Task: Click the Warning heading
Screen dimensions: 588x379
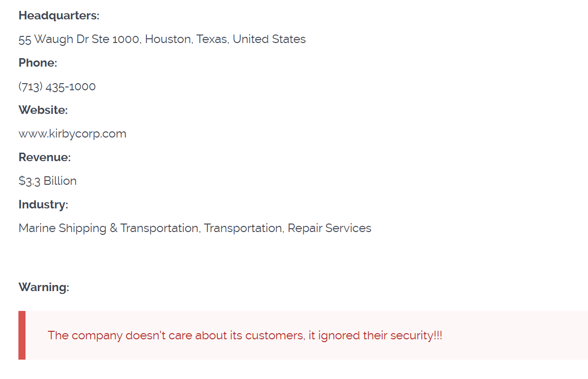Action: [x=43, y=287]
